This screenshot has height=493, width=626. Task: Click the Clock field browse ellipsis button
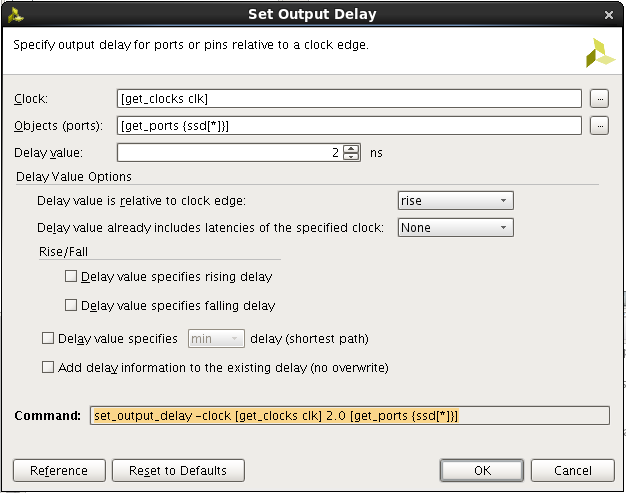pyautogui.click(x=599, y=99)
